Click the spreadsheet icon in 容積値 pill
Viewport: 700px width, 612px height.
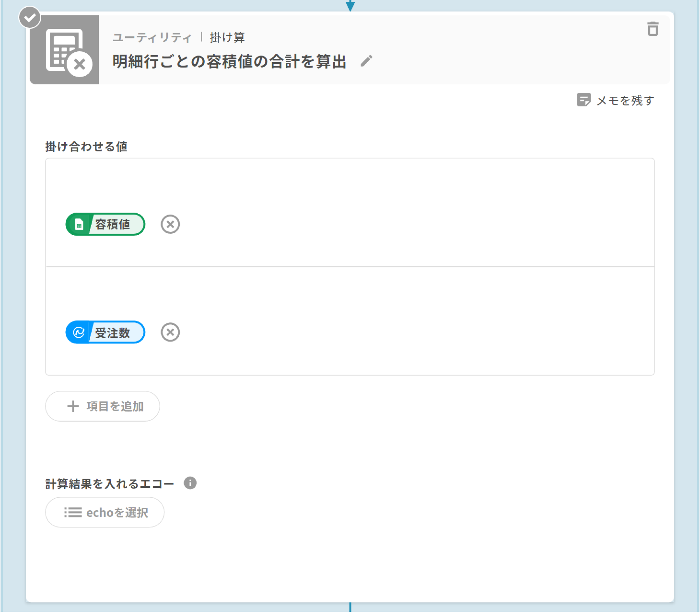coord(79,224)
